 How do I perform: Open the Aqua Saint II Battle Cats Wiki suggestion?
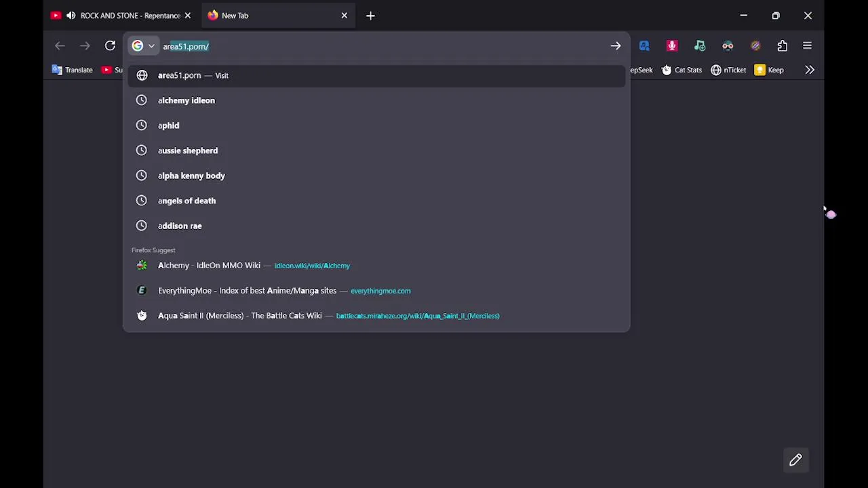[376, 316]
